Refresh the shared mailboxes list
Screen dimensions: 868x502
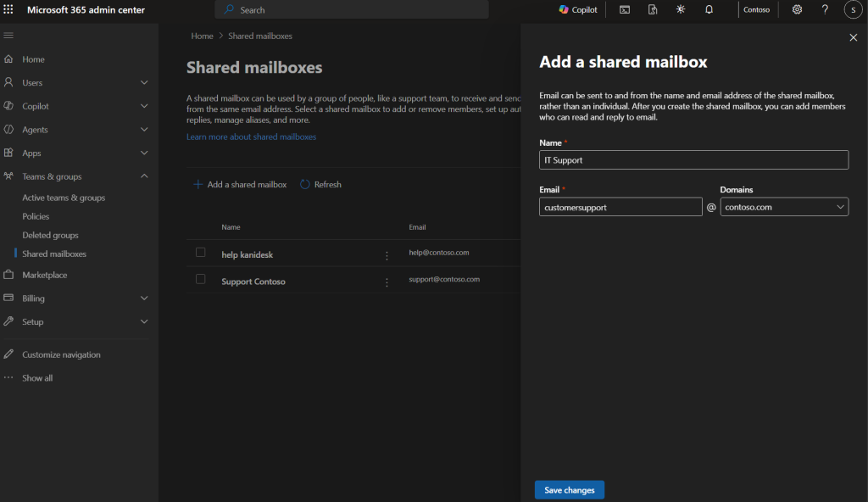click(320, 185)
